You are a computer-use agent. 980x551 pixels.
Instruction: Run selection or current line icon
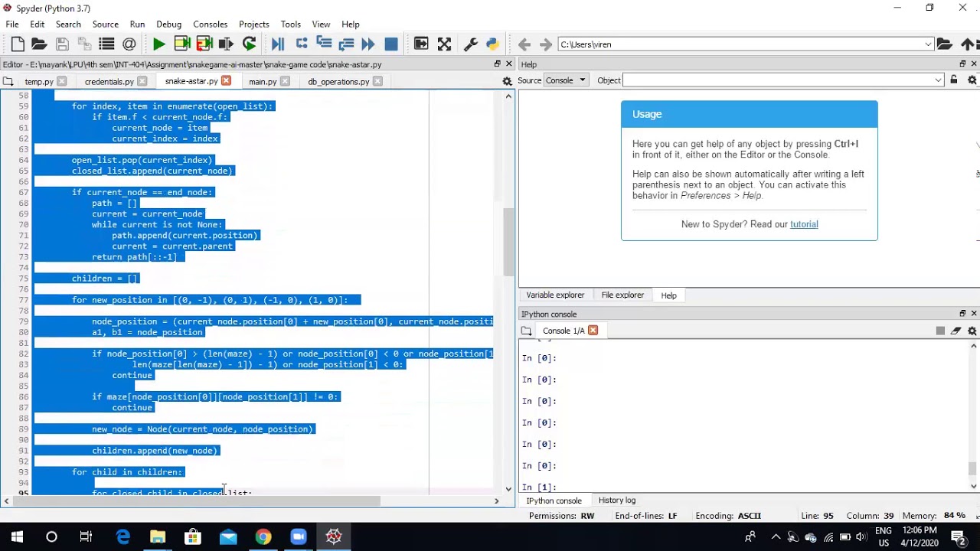click(x=226, y=44)
